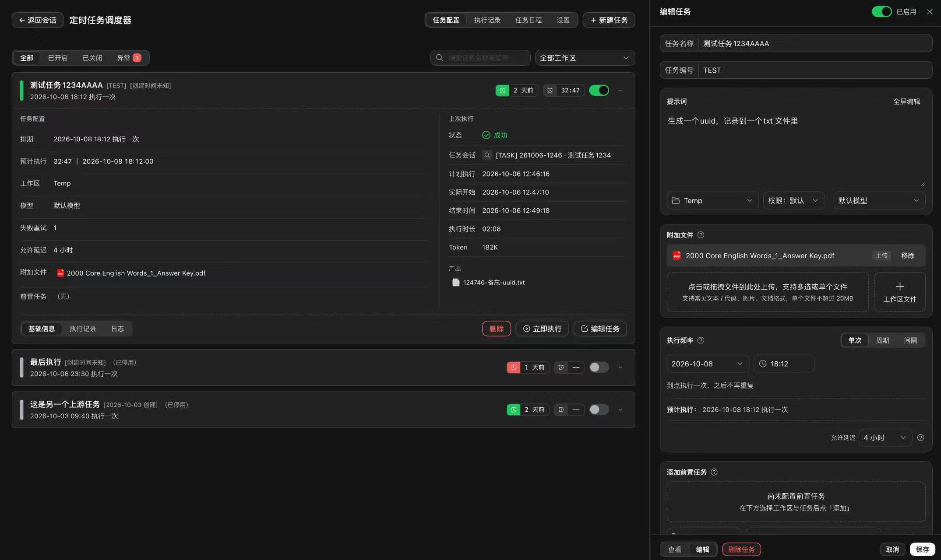Select 间隔 execution frequency
The width and height of the screenshot is (941, 560).
tap(911, 340)
